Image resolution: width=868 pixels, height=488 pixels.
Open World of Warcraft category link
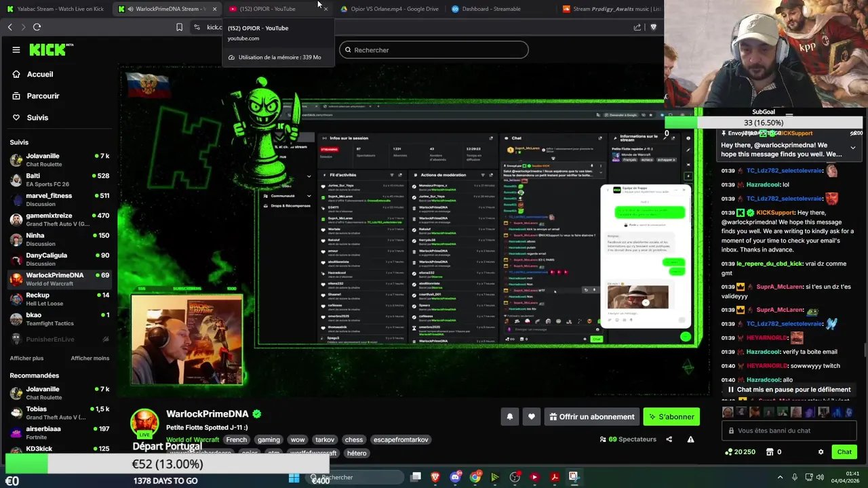(193, 440)
